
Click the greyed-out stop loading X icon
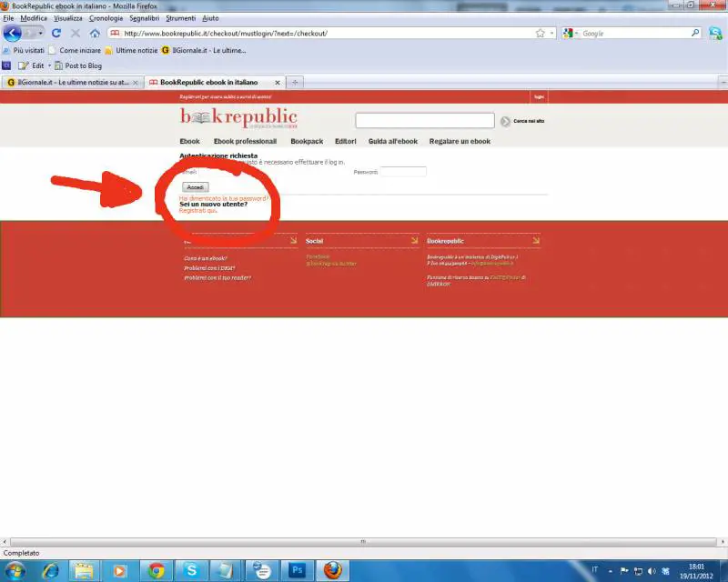76,34
